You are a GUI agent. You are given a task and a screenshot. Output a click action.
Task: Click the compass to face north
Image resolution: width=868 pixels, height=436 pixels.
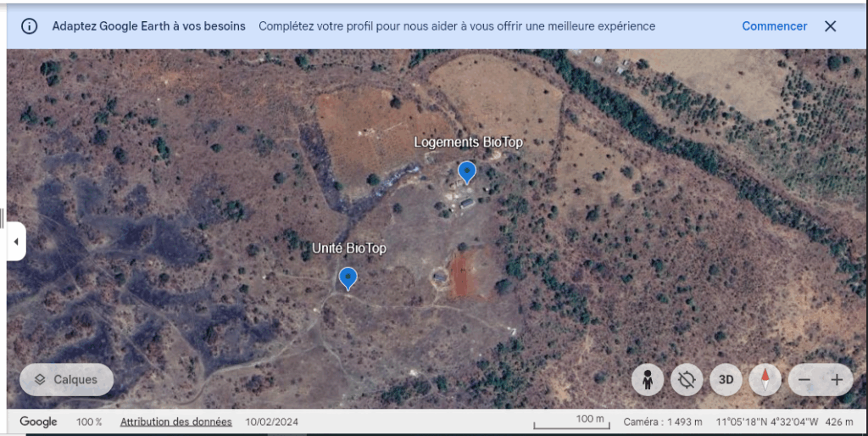pyautogui.click(x=765, y=379)
